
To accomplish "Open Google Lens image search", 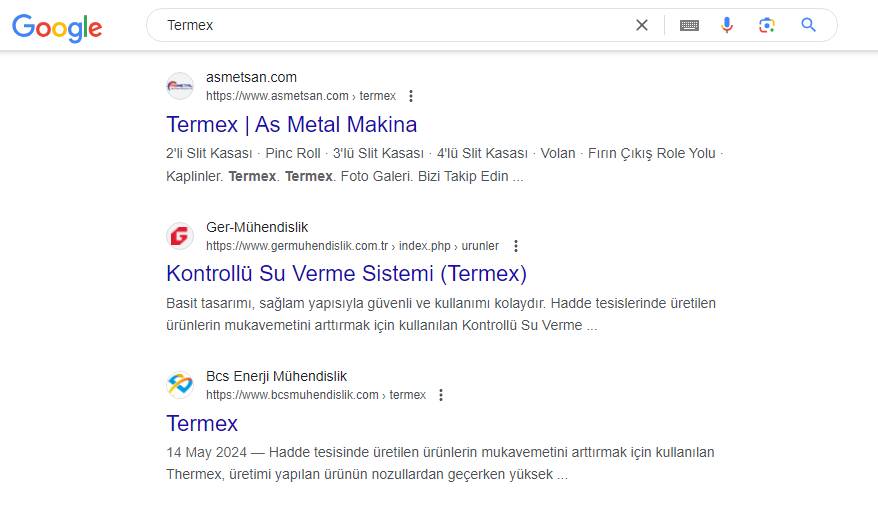I will (x=767, y=25).
